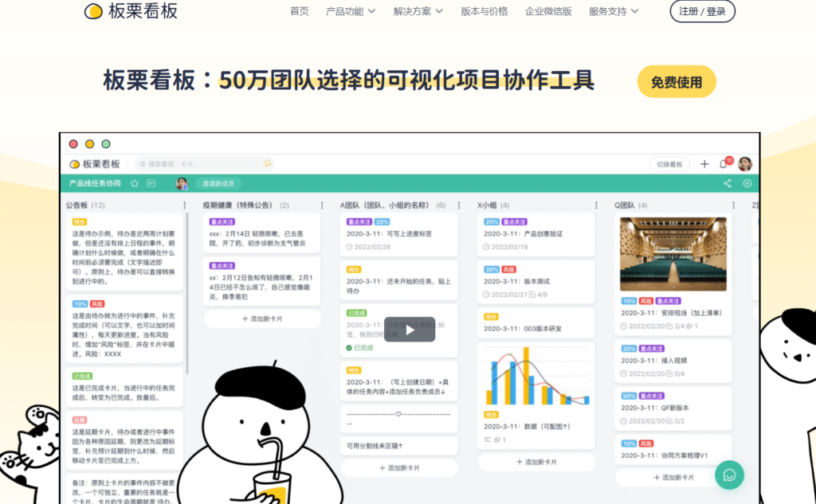The width and height of the screenshot is (816, 504).
Task: Click the share icon on the green board toolbar
Action: (728, 183)
